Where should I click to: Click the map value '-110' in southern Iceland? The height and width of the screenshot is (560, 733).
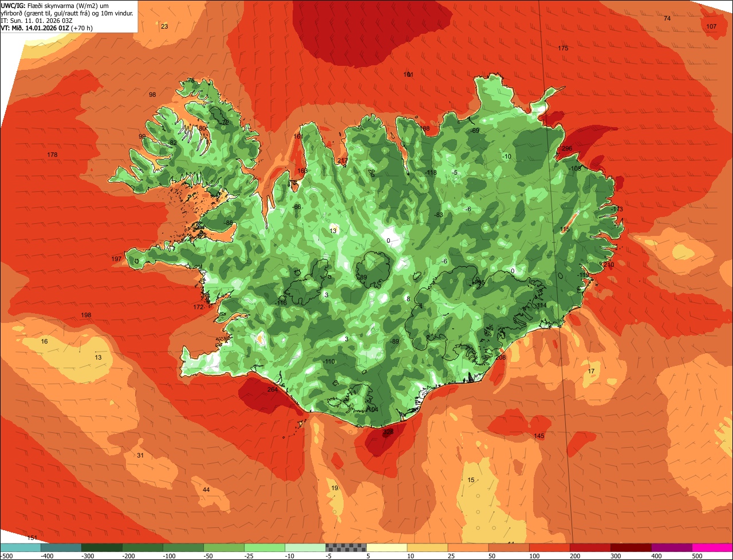329,362
